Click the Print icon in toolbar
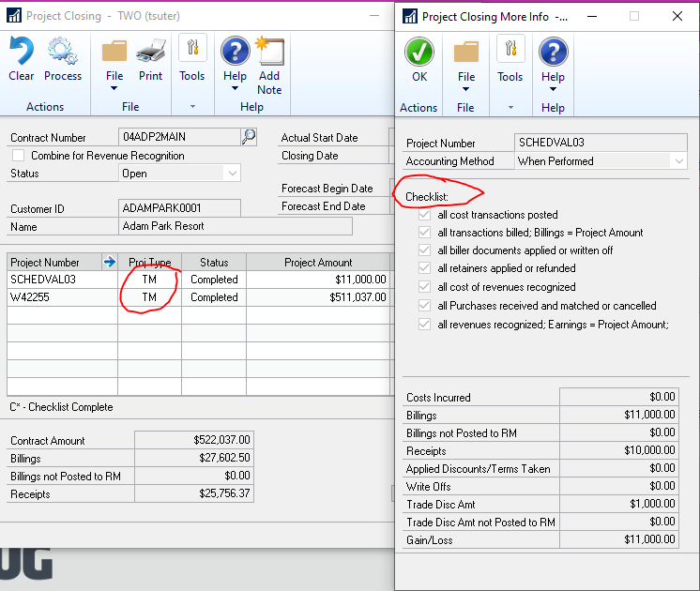The height and width of the screenshot is (591, 700). pyautogui.click(x=150, y=53)
